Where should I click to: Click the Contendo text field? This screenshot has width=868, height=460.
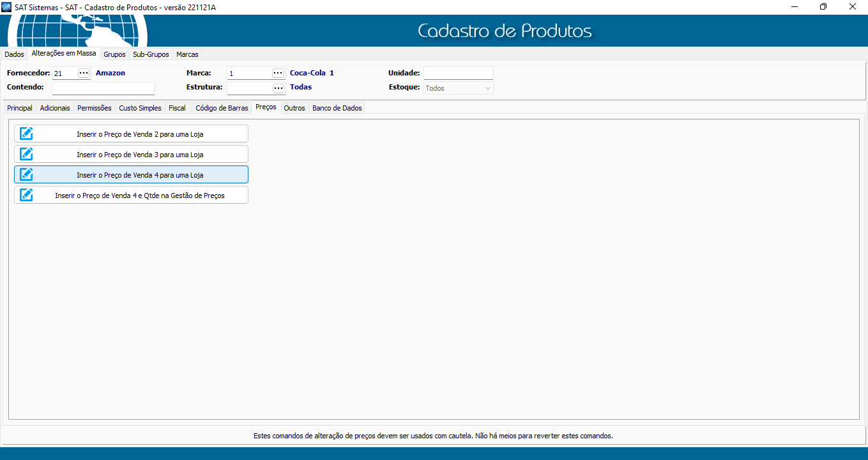point(103,88)
